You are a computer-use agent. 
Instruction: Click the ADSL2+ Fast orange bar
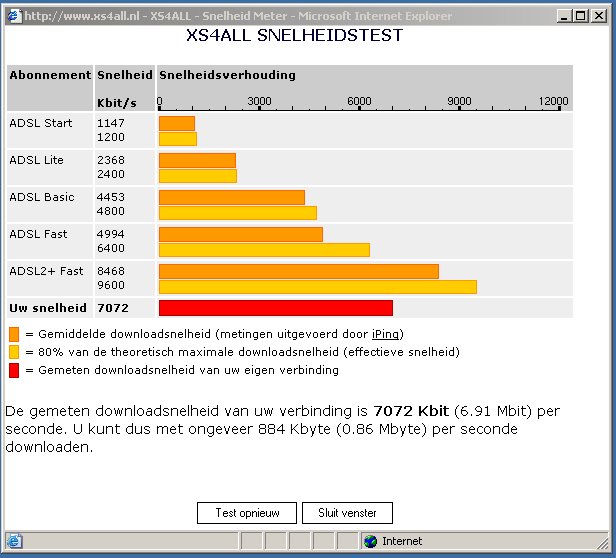[x=299, y=271]
